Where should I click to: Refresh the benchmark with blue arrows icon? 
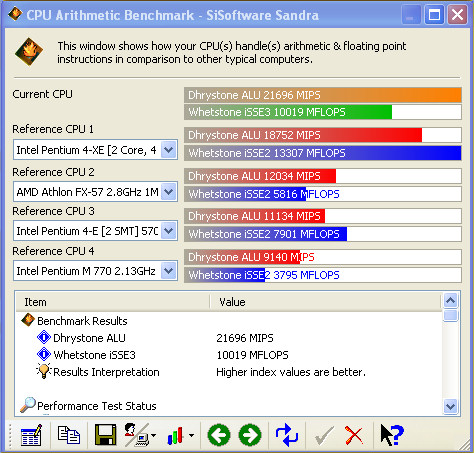[x=287, y=435]
